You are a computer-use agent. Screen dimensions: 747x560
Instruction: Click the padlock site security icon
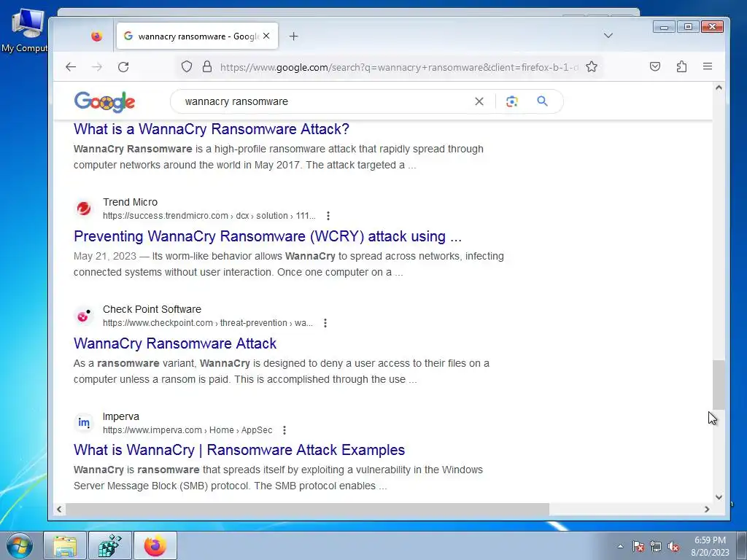point(206,66)
